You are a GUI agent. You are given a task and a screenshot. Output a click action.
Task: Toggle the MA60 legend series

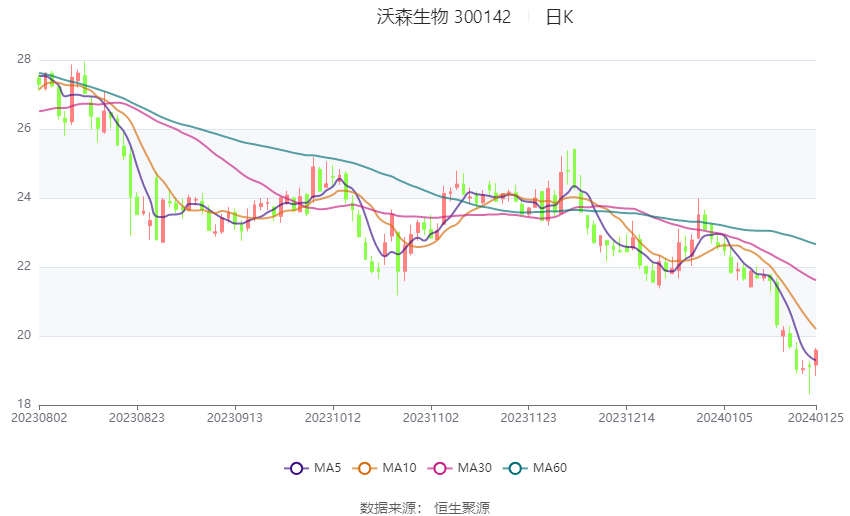[x=535, y=468]
